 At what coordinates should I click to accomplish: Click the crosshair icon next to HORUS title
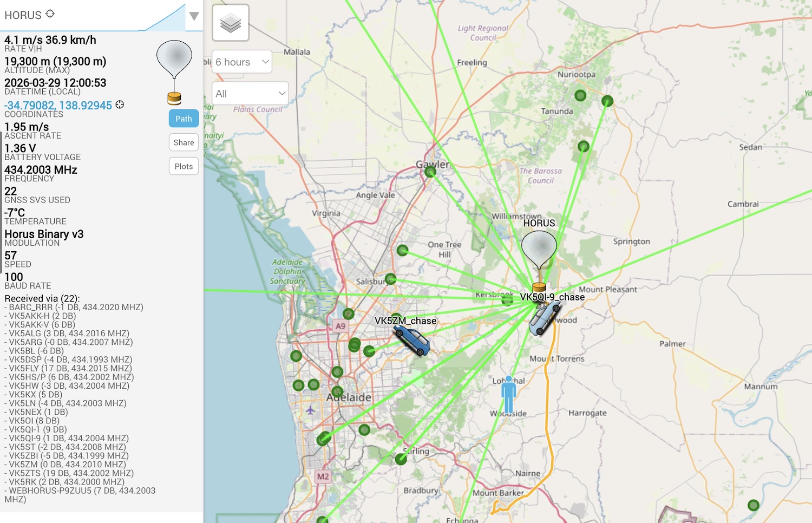(50, 14)
